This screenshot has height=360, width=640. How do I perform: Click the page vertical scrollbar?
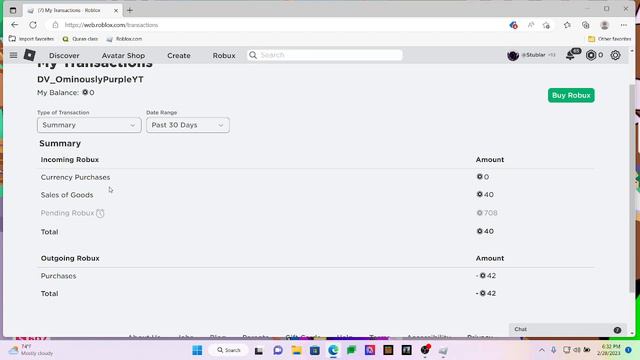(632, 188)
